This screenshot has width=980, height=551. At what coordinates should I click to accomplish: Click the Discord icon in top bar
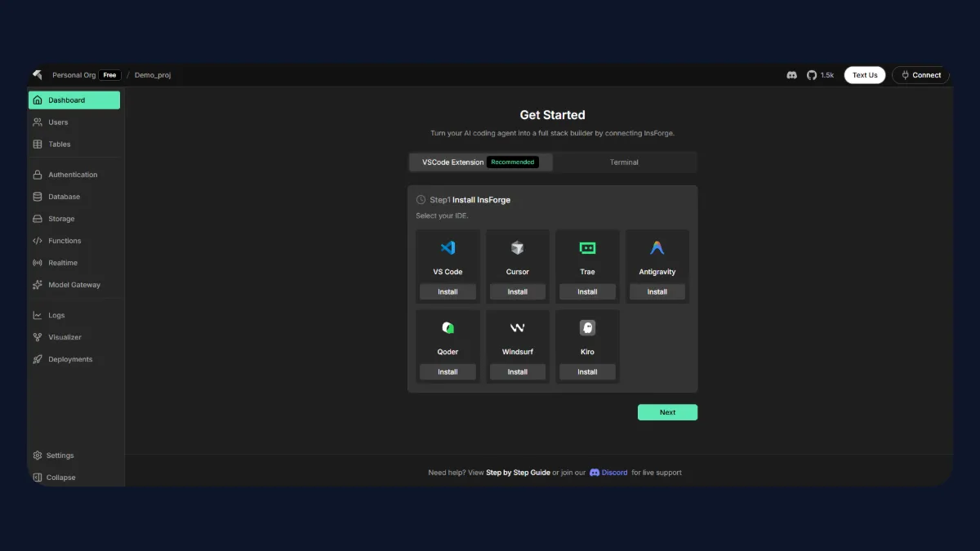tap(791, 74)
